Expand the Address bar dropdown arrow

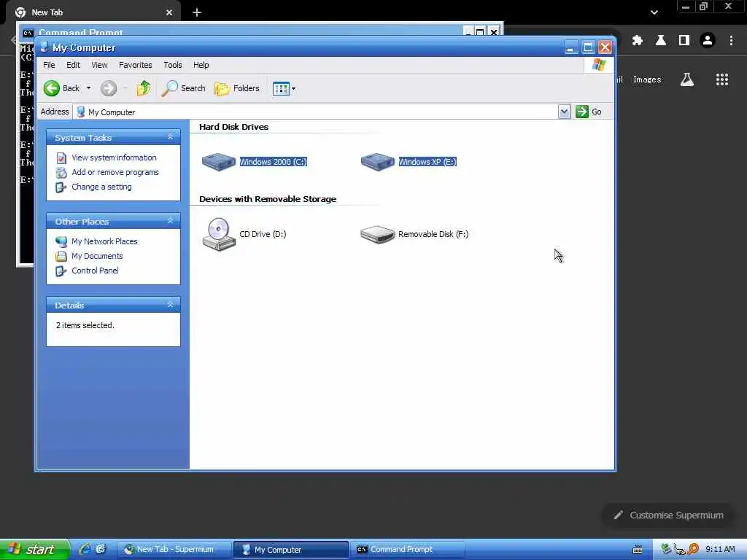(564, 112)
